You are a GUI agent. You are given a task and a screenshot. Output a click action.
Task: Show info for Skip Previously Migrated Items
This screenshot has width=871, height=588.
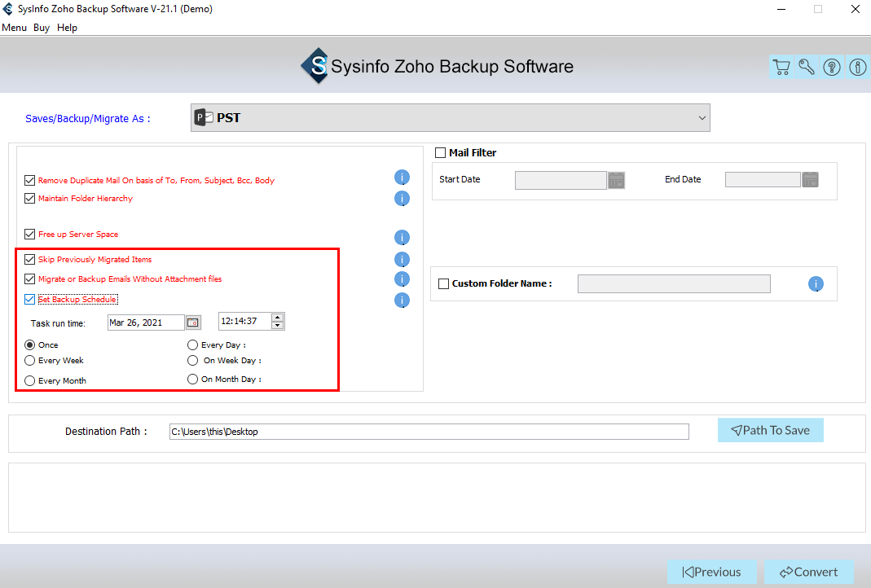403,259
